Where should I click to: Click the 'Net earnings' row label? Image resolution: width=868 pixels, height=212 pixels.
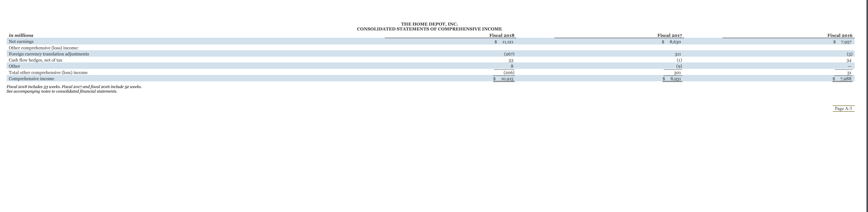tap(21, 41)
